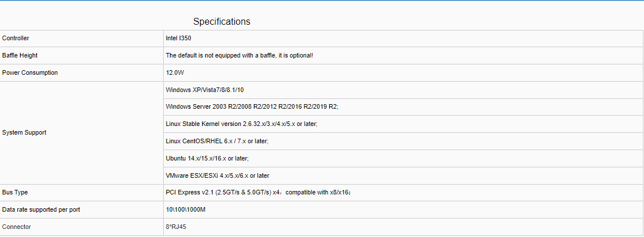The width and height of the screenshot is (644, 237).
Task: Click the Connector label cell
Action: pos(17,227)
